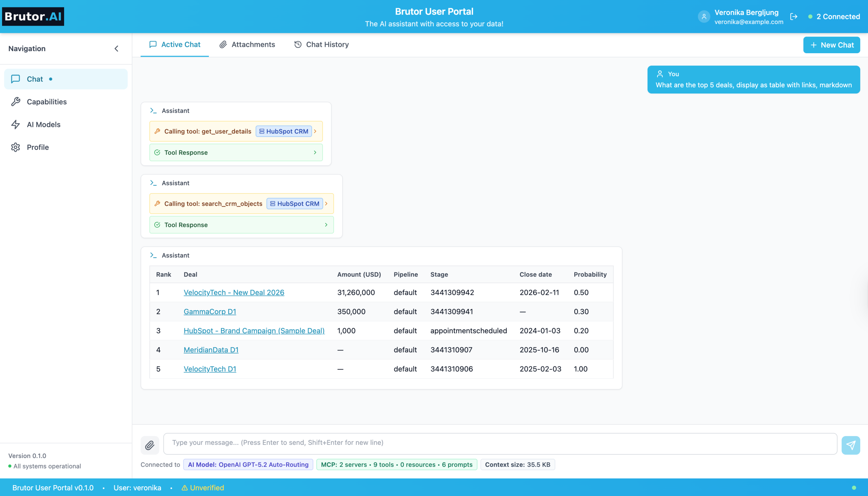Click the Brutor.AI logo

click(x=33, y=16)
